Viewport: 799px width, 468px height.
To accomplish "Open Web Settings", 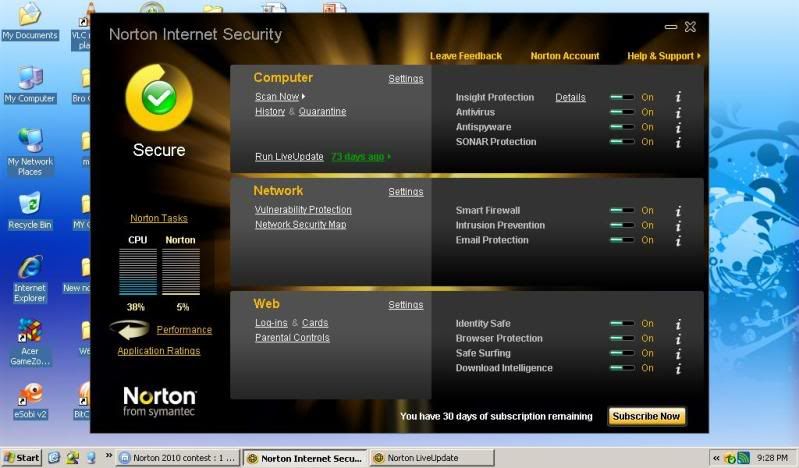I will [x=406, y=305].
